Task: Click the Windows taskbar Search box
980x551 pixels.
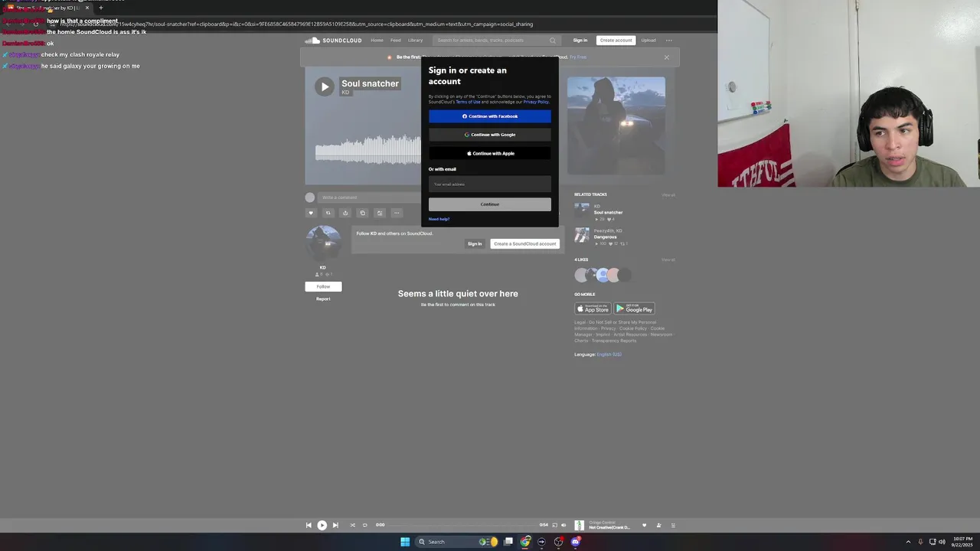Action: 457,542
